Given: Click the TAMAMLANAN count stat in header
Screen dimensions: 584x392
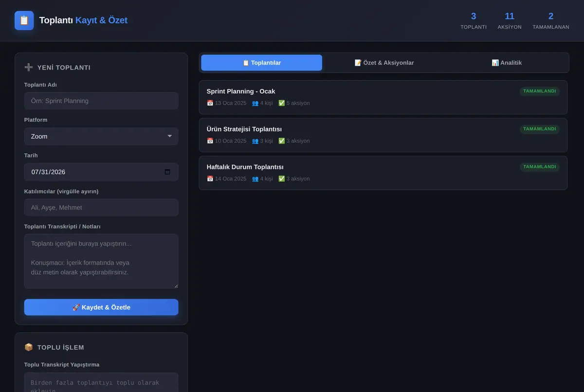Looking at the screenshot, I should click(551, 20).
